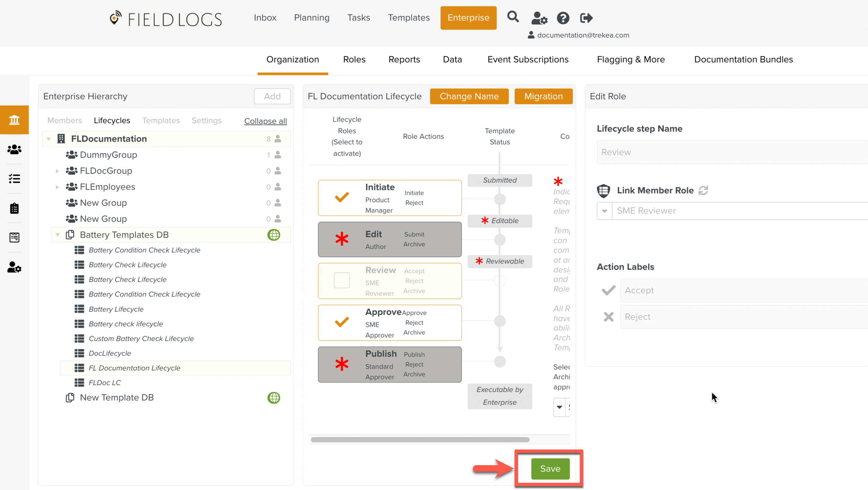
Task: Click the Reviewable template status label
Action: click(x=499, y=261)
